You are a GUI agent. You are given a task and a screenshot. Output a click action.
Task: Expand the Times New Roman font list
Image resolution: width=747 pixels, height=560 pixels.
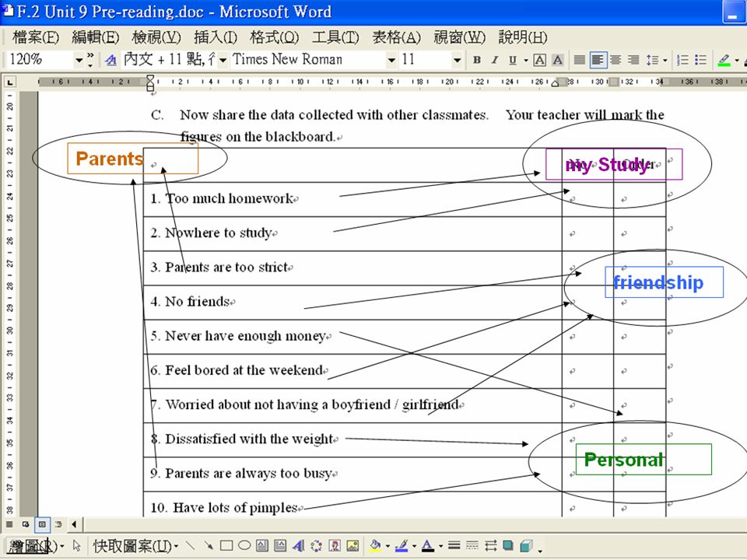click(x=391, y=60)
